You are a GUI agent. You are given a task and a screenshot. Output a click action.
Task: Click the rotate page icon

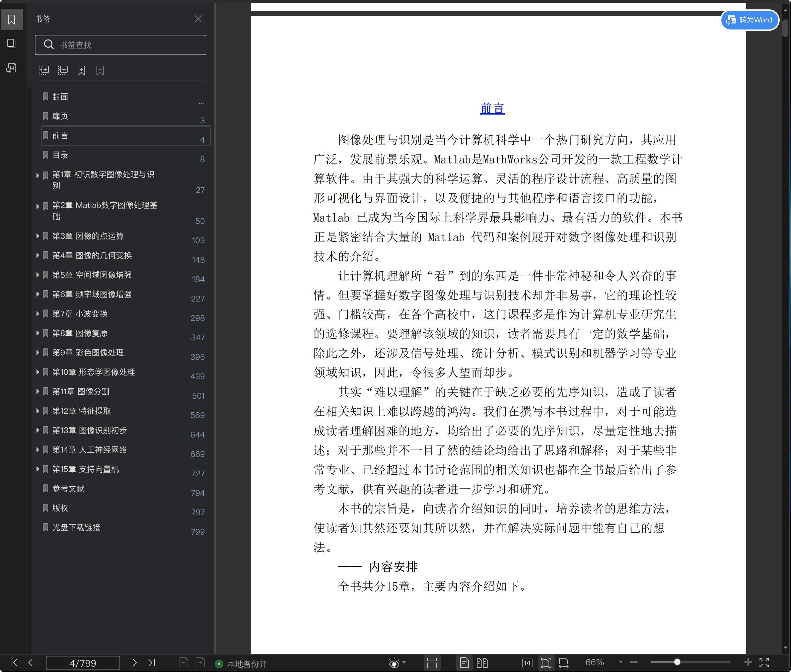click(564, 663)
